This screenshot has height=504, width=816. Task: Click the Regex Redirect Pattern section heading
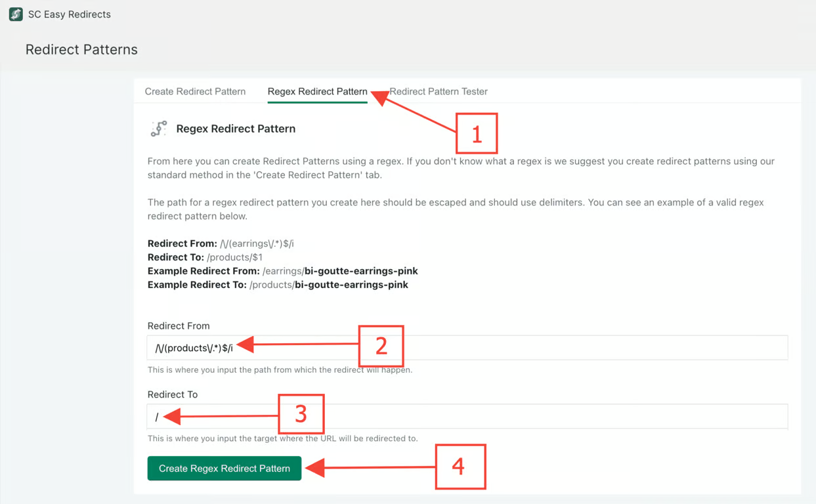[x=236, y=129]
